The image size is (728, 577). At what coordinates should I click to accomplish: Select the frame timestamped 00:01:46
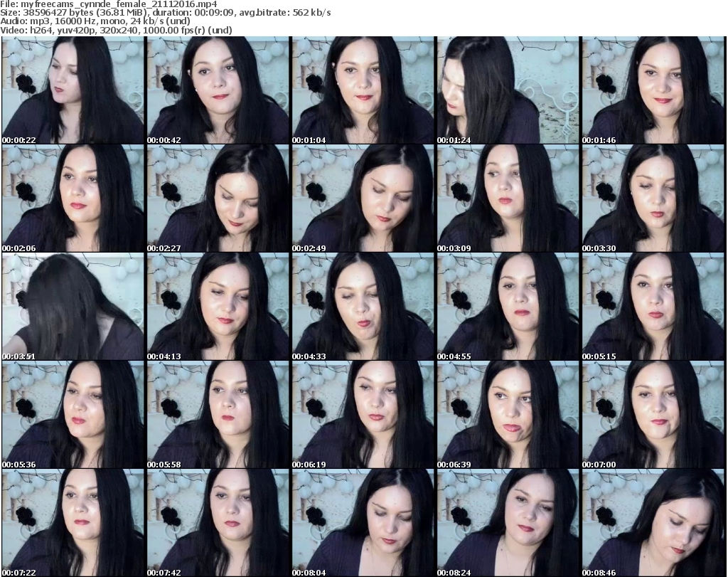coord(653,90)
